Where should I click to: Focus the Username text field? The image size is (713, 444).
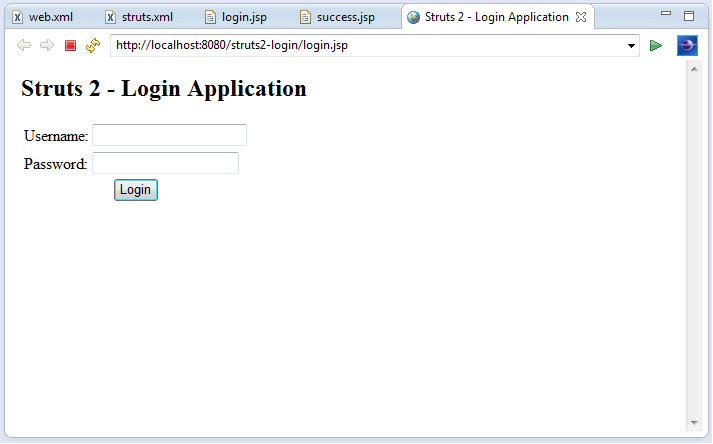click(x=169, y=135)
